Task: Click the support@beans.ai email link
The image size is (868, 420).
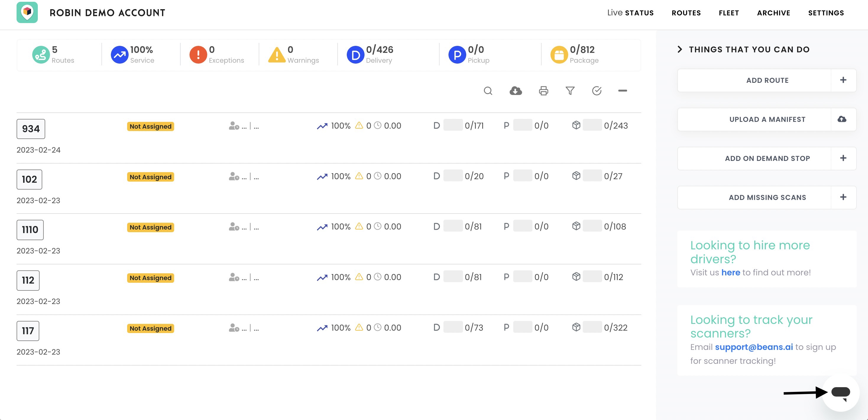Action: click(x=754, y=347)
